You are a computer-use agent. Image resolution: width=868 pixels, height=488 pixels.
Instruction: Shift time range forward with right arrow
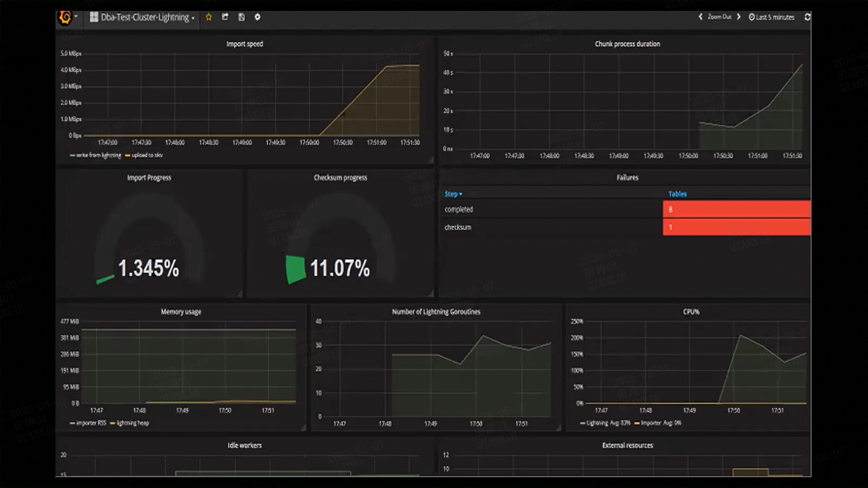[x=739, y=17]
